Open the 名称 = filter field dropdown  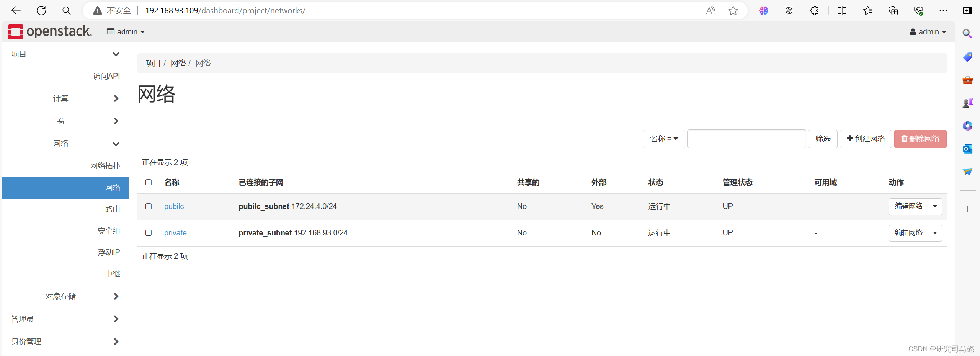tap(663, 139)
